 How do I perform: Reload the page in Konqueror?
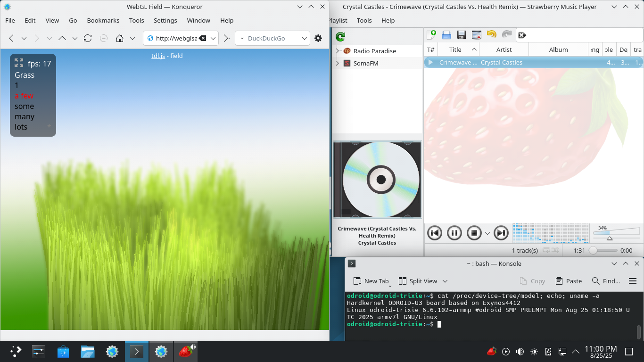click(88, 38)
